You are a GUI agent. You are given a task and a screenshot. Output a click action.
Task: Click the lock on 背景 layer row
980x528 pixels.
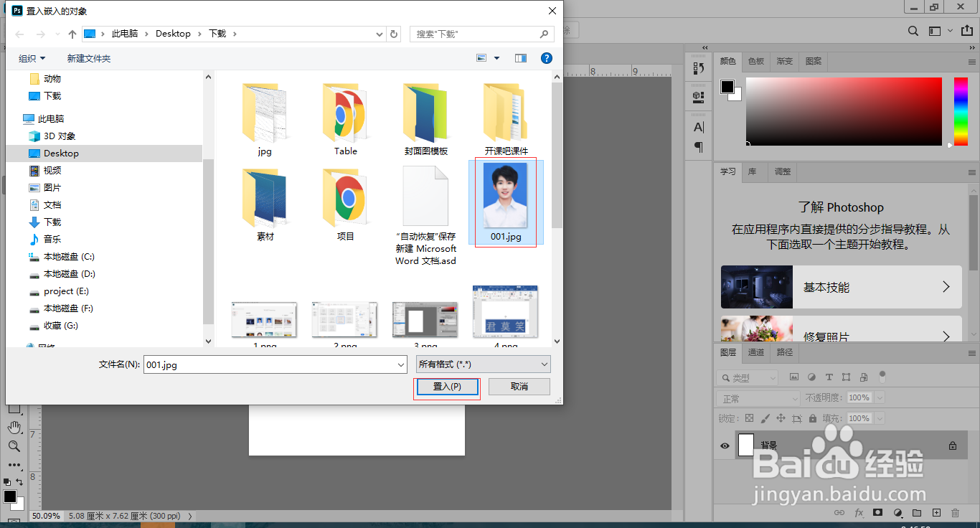click(953, 445)
